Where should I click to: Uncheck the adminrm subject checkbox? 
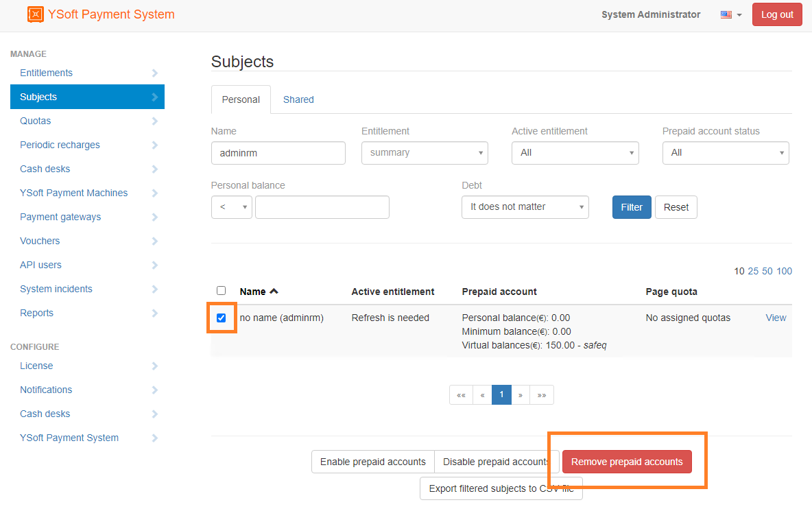pyautogui.click(x=221, y=318)
